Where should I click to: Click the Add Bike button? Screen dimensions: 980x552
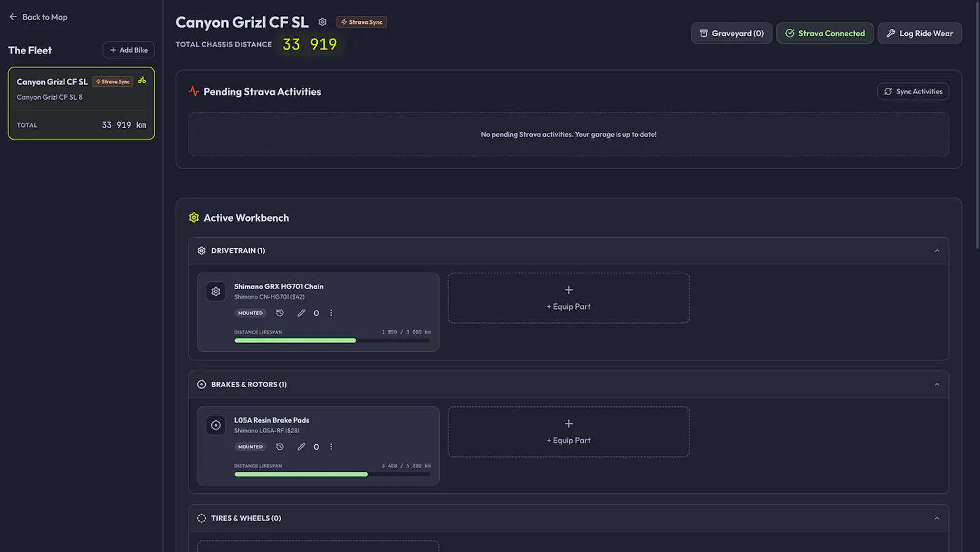point(129,50)
